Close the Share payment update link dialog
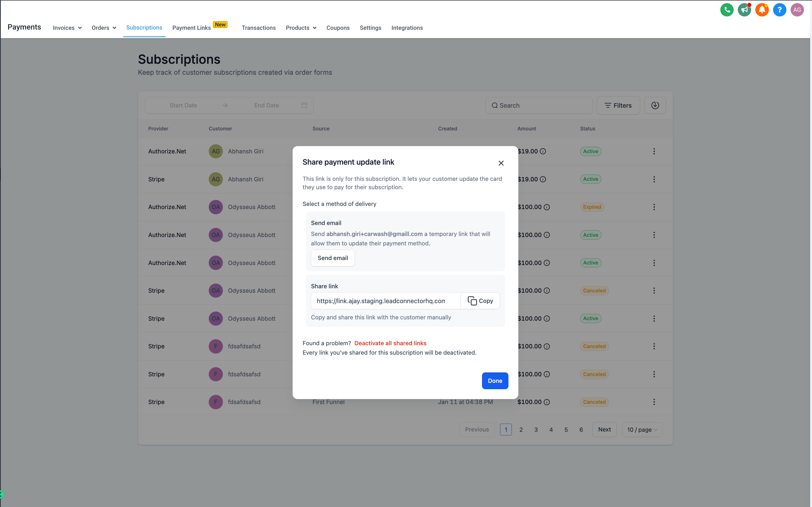This screenshot has height=507, width=812. coord(501,163)
